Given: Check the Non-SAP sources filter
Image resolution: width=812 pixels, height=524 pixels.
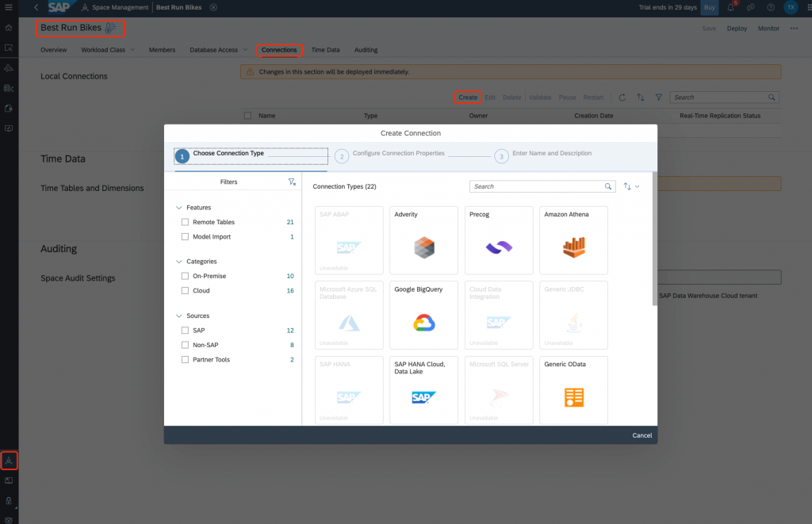Looking at the screenshot, I should (x=185, y=345).
